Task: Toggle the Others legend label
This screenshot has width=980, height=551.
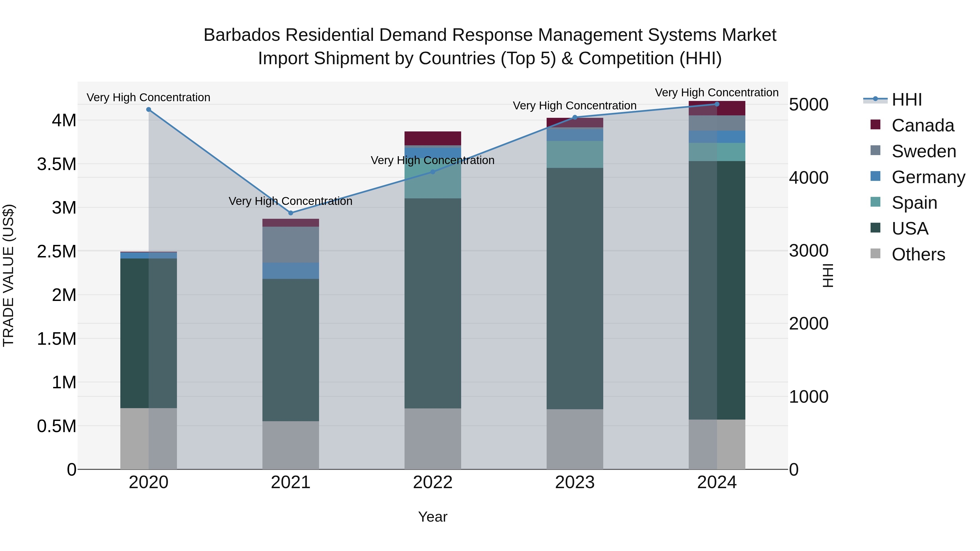Action: [918, 254]
